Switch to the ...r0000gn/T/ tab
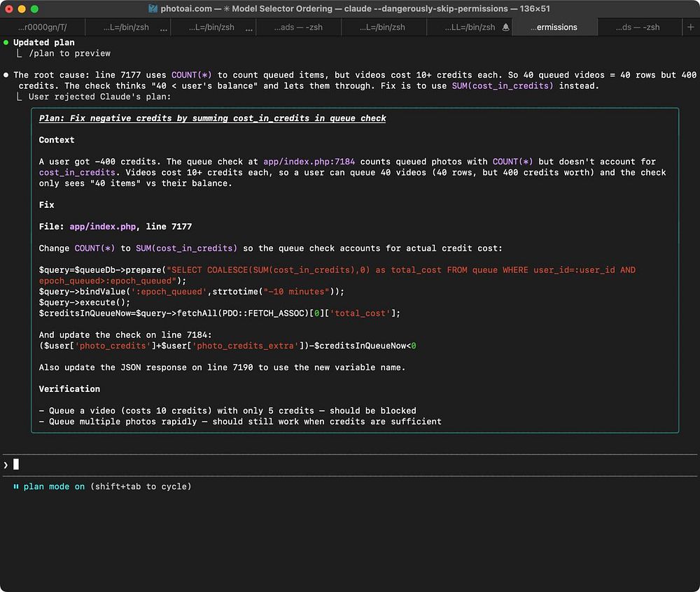The height and width of the screenshot is (592, 700). (x=43, y=27)
